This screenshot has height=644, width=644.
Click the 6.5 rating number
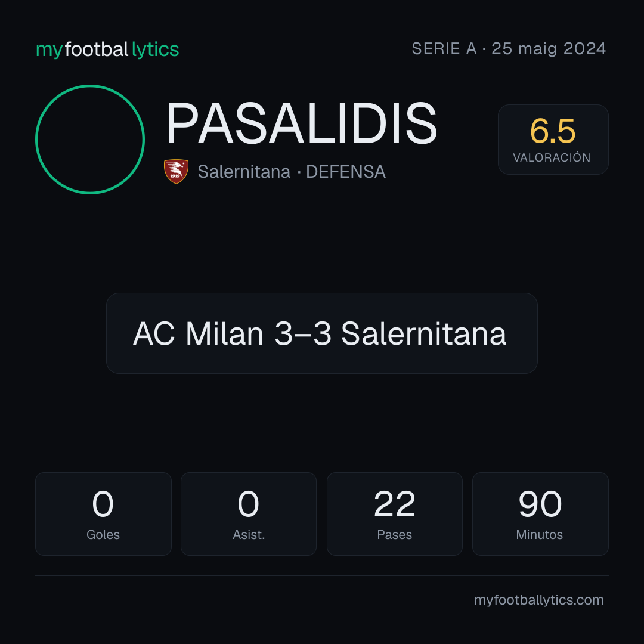(x=553, y=131)
